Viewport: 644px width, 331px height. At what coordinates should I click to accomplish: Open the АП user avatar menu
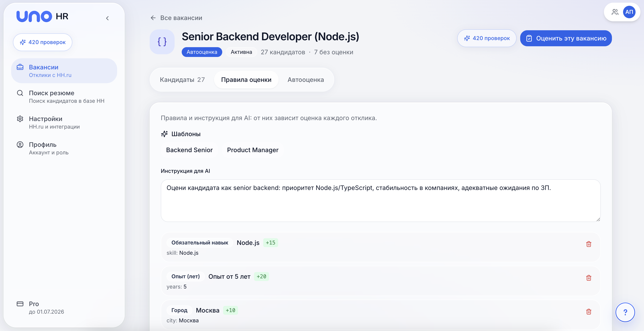tap(629, 12)
